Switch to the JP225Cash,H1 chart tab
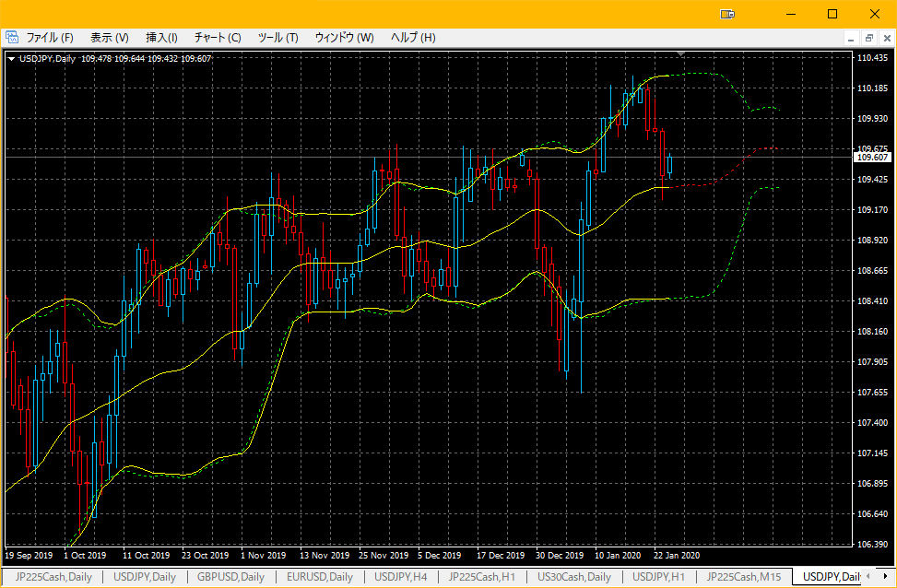 tap(481, 577)
